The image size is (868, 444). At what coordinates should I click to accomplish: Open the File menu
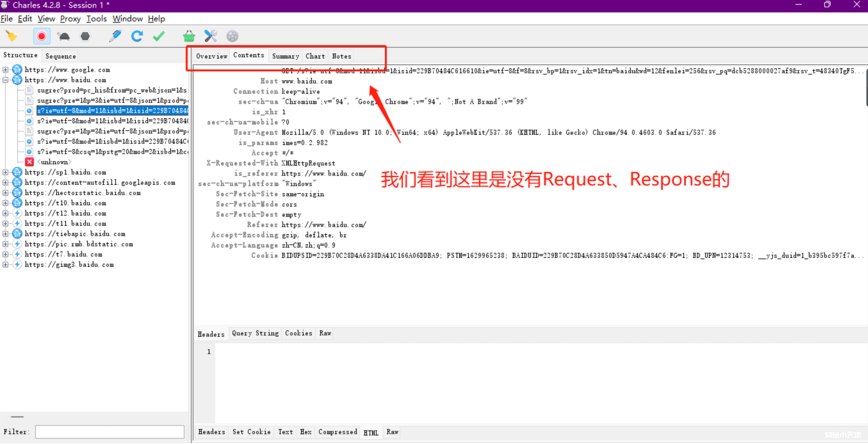(x=6, y=19)
